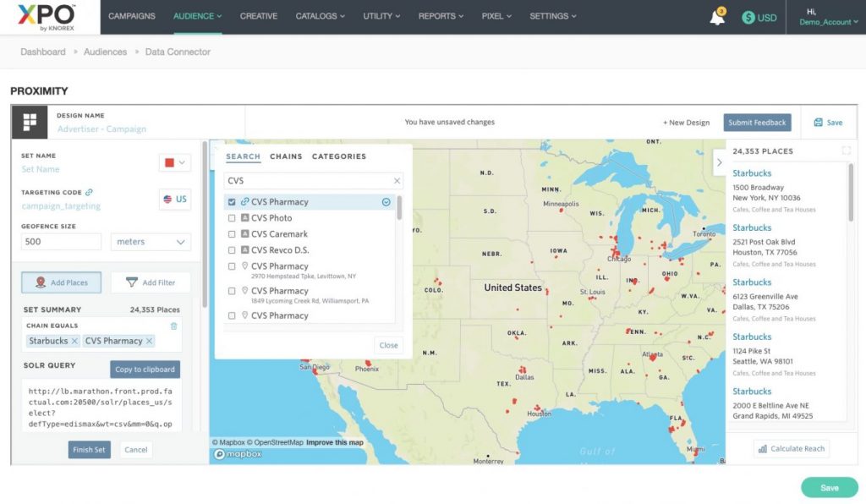866x504 pixels.
Task: Check the last CVS Pharmacy checkbox
Action: point(232,315)
